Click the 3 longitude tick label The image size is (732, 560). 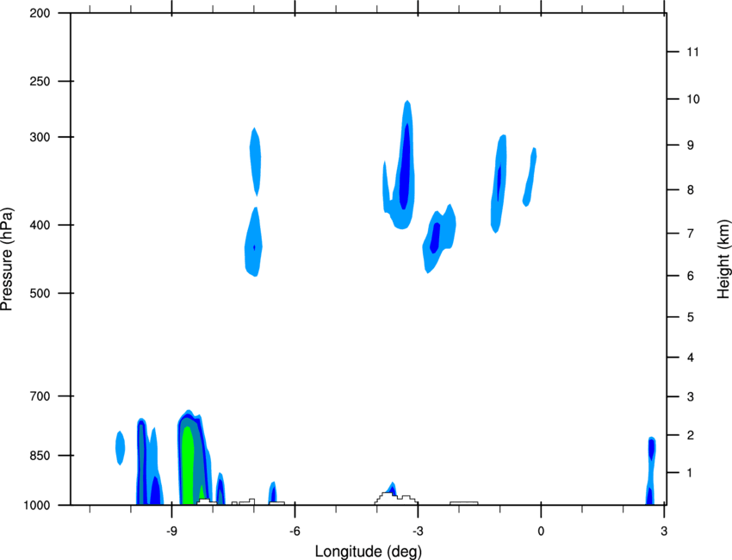(x=664, y=531)
